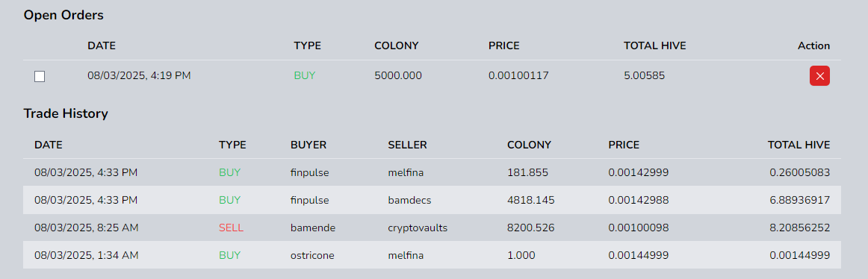Click the open order price 0.00100117
The height and width of the screenshot is (279, 868).
tap(518, 75)
